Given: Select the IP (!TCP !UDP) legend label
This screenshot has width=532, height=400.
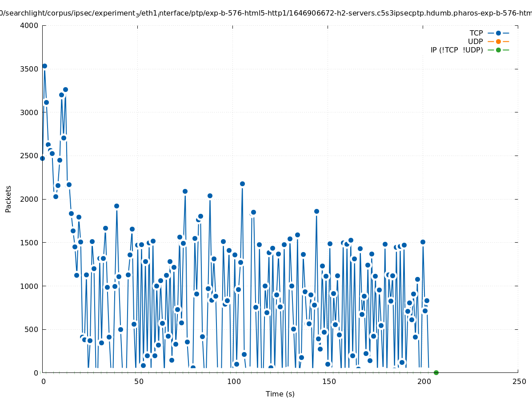Looking at the screenshot, I should tap(456, 50).
